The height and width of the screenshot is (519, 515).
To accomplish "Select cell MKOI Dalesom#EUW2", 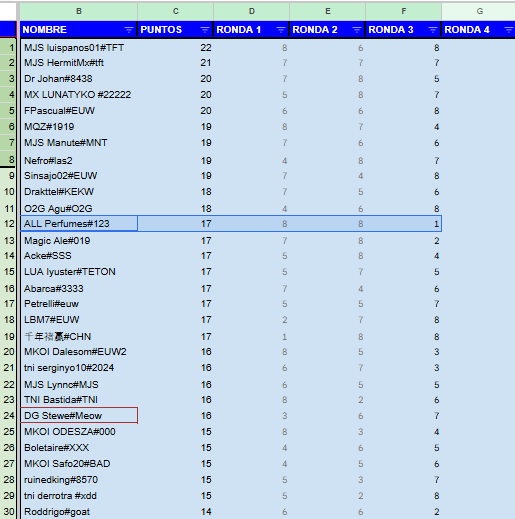I will 79,352.
